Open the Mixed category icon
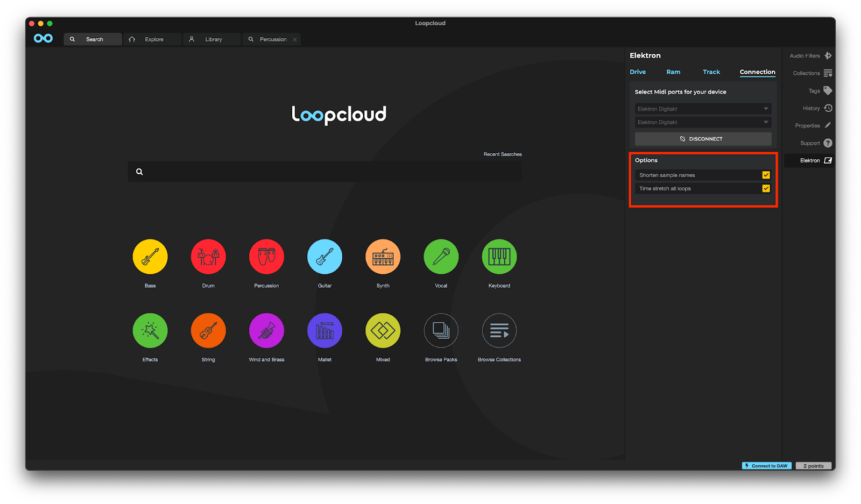The width and height of the screenshot is (861, 504). pos(383,330)
